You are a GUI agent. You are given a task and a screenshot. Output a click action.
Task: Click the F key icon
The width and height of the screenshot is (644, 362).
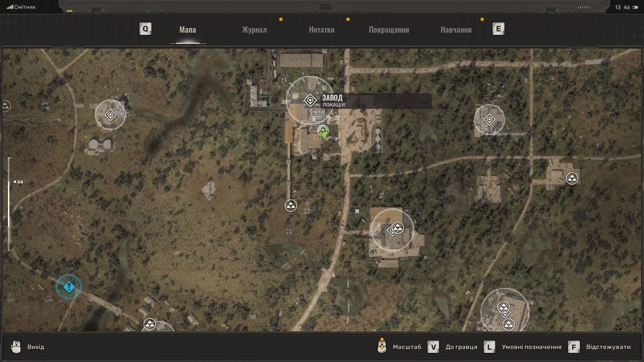(574, 347)
